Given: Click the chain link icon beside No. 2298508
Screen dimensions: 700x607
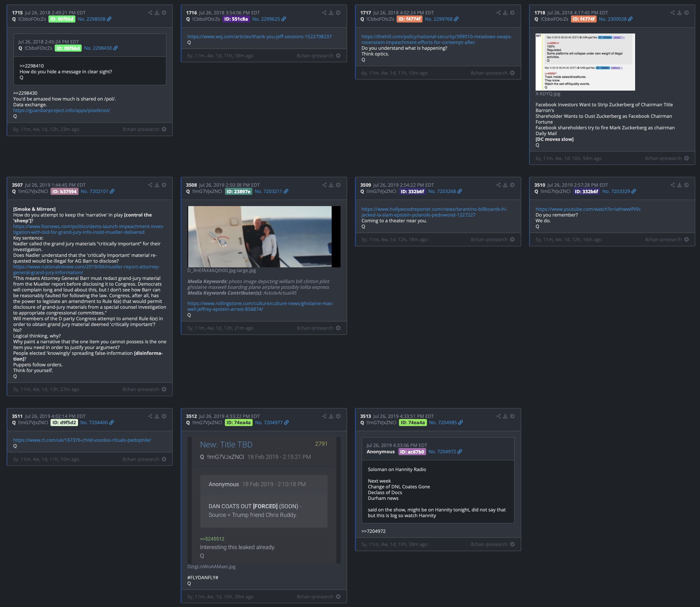Looking at the screenshot, I should [x=109, y=19].
